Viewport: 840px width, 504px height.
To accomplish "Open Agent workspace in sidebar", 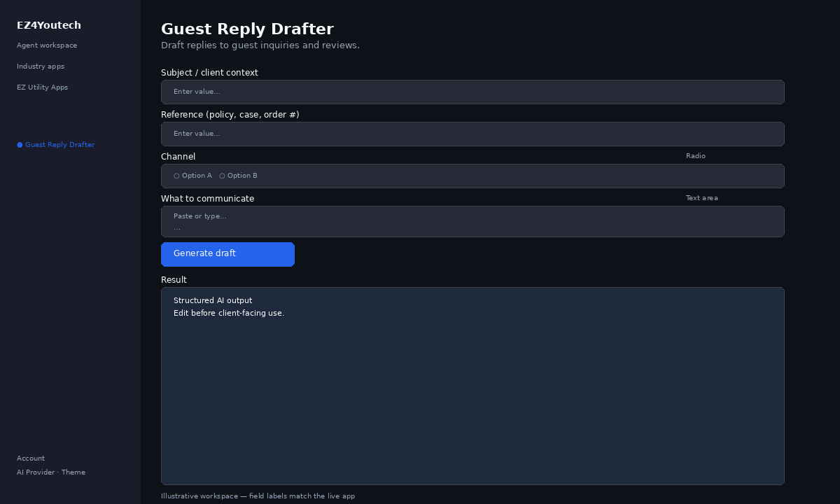I will pos(47,45).
